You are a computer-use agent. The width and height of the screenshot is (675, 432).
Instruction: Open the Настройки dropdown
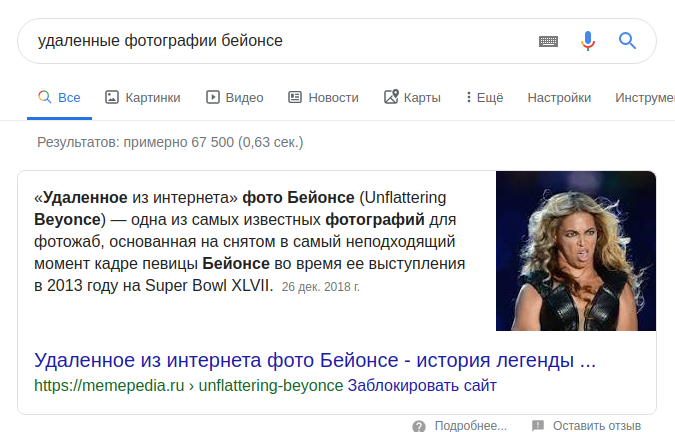559,97
